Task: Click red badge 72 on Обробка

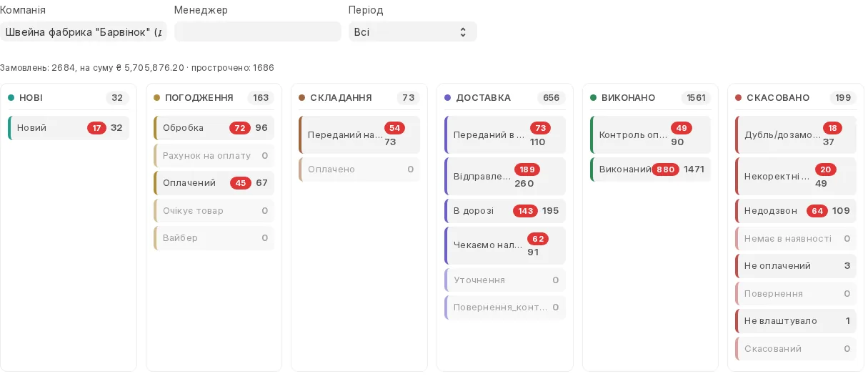Action: tap(240, 128)
